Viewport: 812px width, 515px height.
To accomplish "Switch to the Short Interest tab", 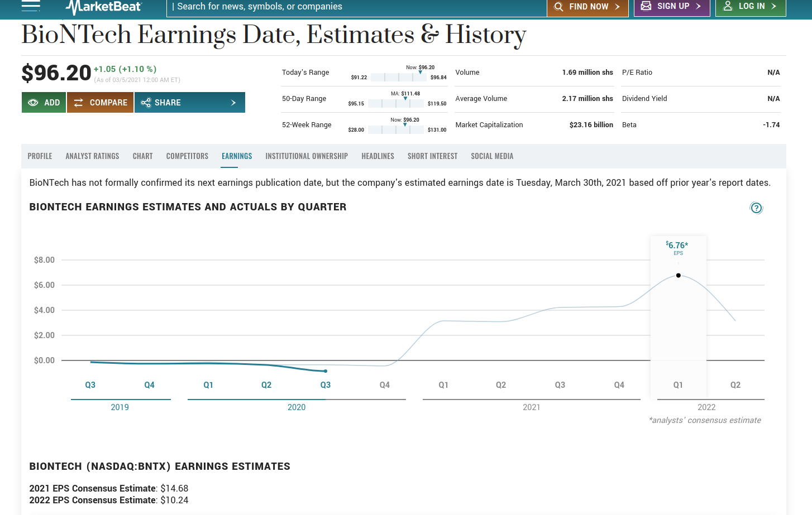I will coord(432,156).
